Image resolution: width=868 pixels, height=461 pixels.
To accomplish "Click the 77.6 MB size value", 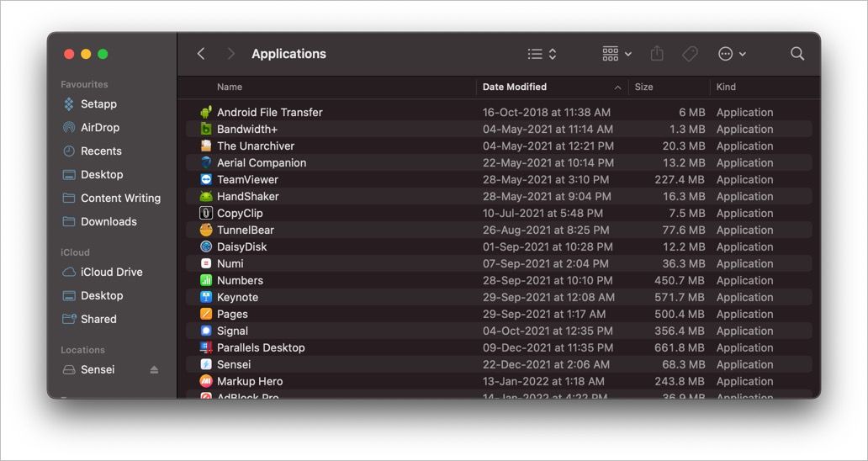I will (x=684, y=230).
